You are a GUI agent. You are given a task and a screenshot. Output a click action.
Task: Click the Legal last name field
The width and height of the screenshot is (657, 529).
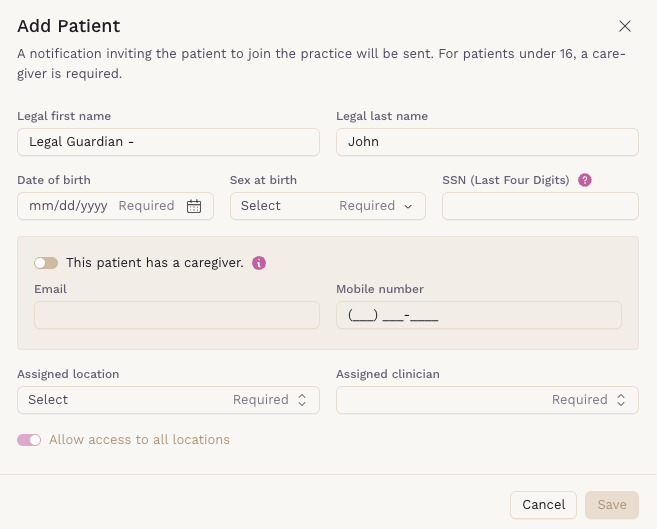[x=487, y=142]
